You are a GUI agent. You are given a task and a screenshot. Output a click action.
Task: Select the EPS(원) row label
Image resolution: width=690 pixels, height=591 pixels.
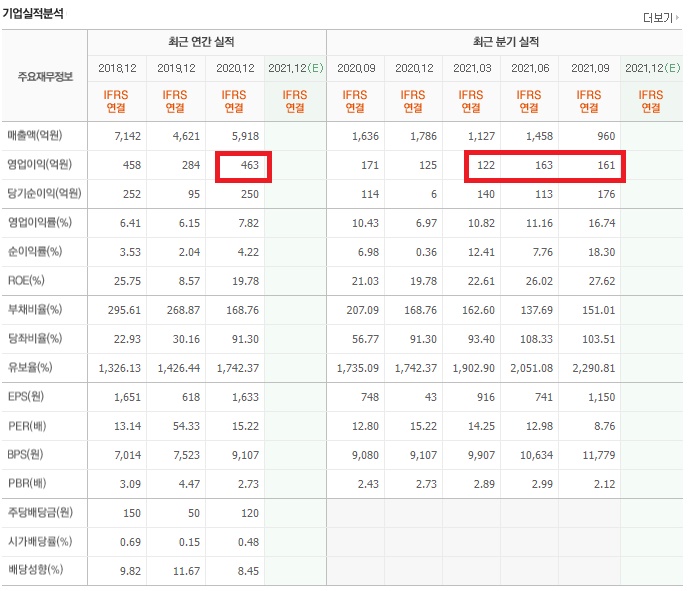26,396
